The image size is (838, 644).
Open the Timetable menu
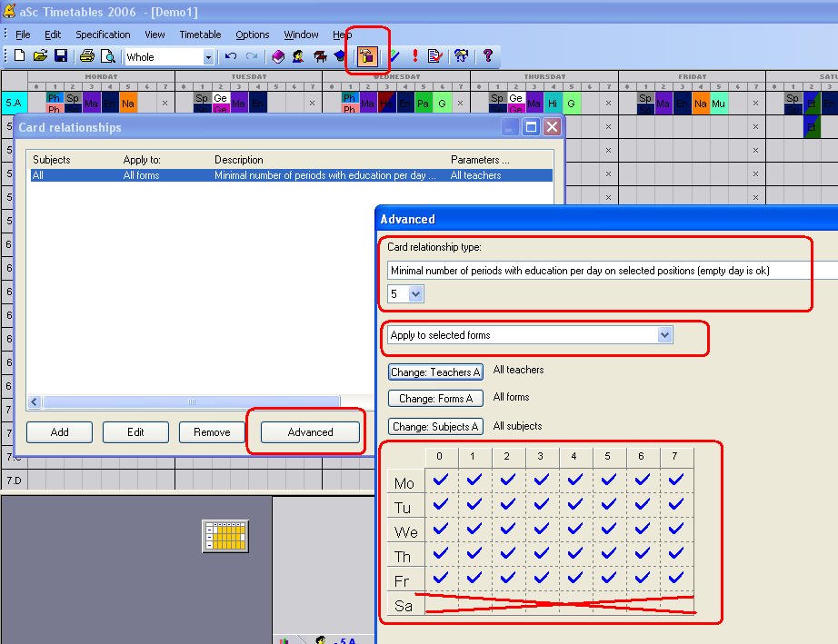pos(200,35)
